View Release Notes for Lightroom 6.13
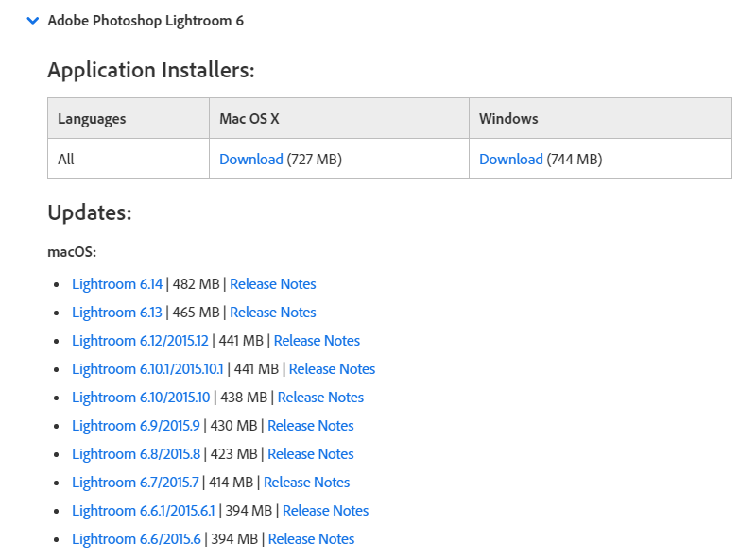The image size is (756, 559). 272,313
